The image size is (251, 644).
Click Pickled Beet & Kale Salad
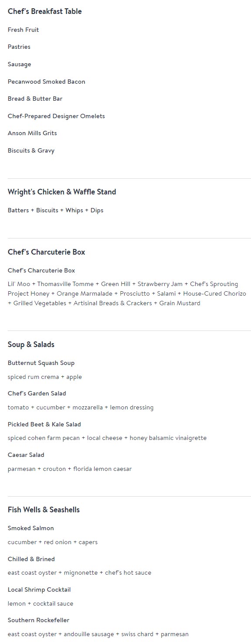click(44, 424)
